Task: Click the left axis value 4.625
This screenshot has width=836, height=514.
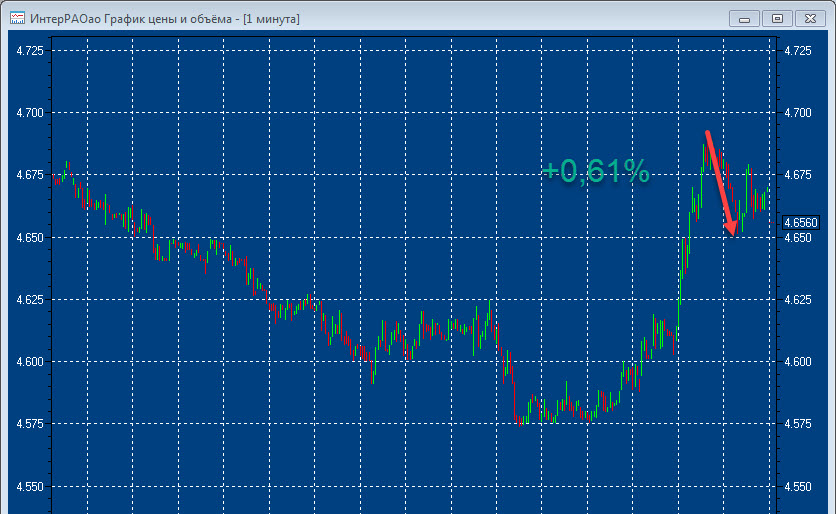Action: coord(30,300)
